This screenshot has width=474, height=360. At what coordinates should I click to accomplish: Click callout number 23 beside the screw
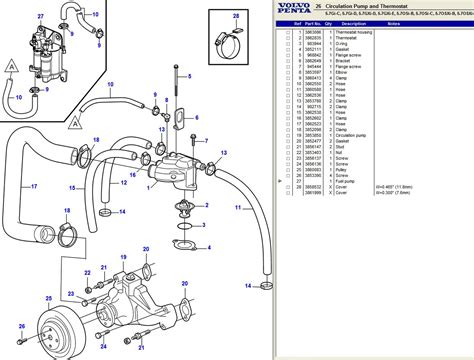[71, 294]
